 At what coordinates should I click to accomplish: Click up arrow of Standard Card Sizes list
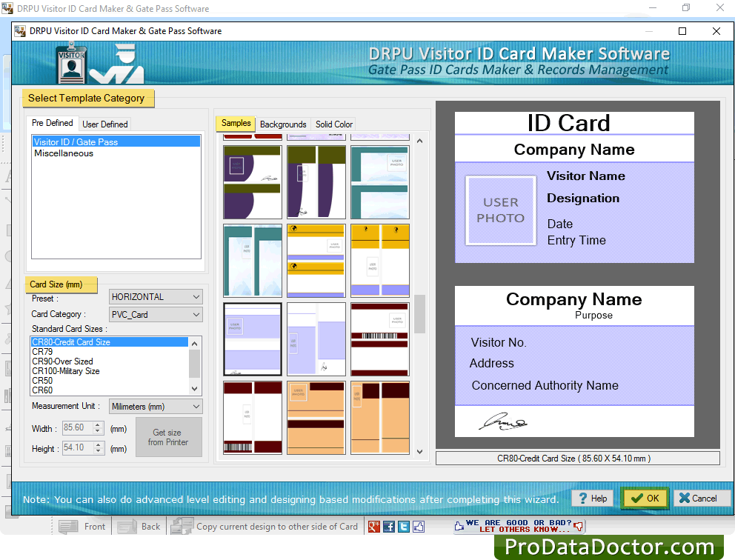195,344
